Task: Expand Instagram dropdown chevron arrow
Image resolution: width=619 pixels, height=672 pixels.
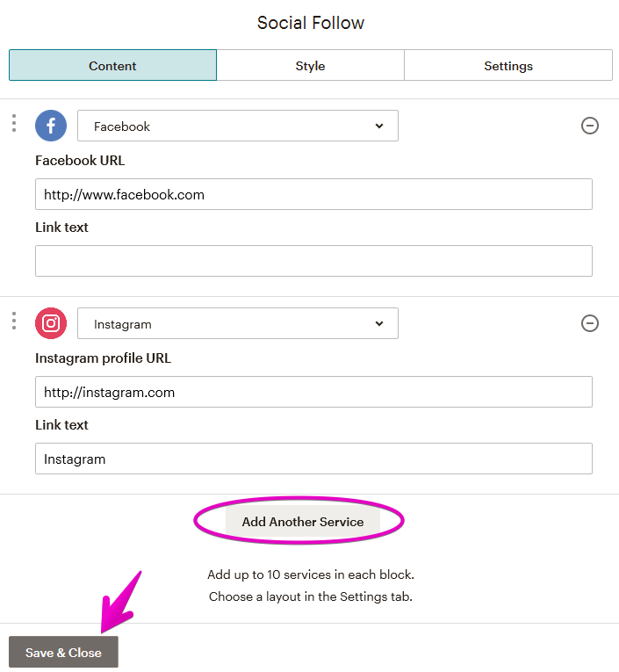Action: coord(379,323)
